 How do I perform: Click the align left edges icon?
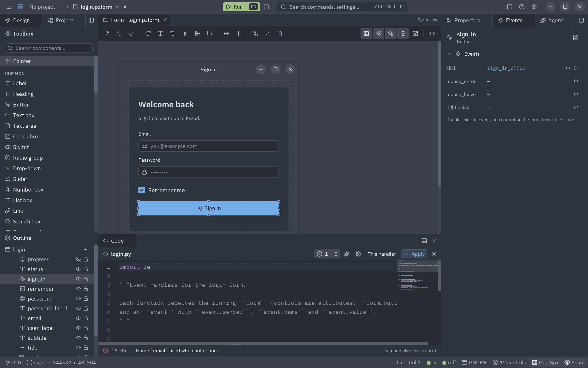[148, 34]
